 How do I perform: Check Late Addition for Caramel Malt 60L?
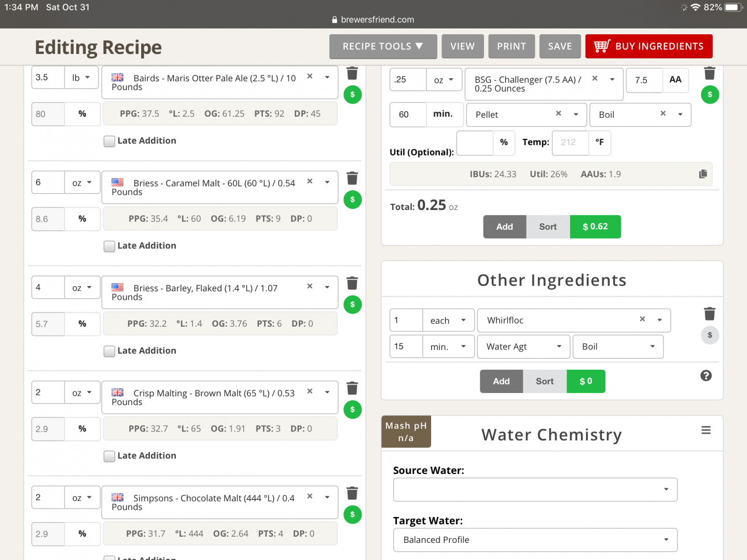coord(109,246)
